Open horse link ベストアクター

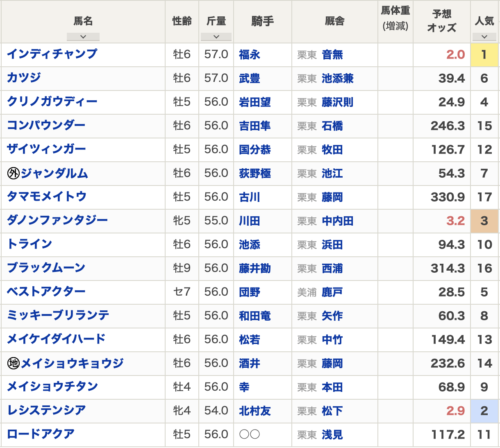pos(46,292)
